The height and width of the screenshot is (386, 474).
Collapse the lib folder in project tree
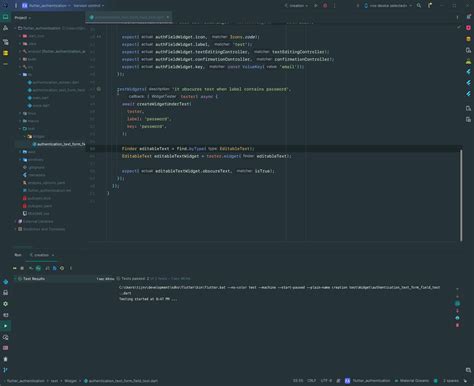[x=21, y=75]
